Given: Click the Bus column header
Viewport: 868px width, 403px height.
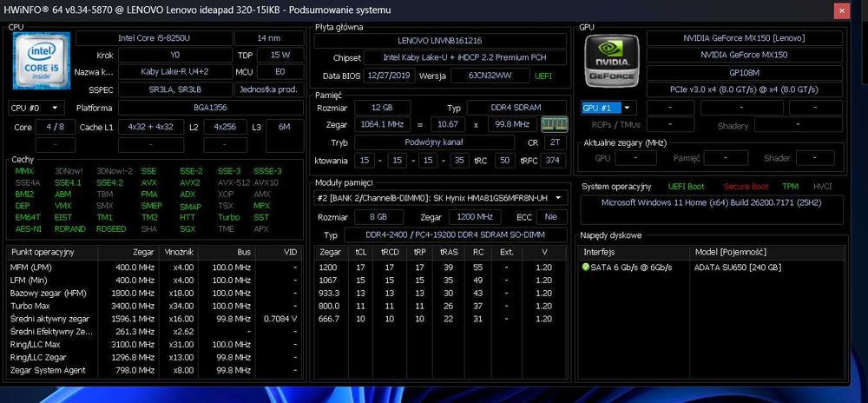Looking at the screenshot, I should (226, 252).
